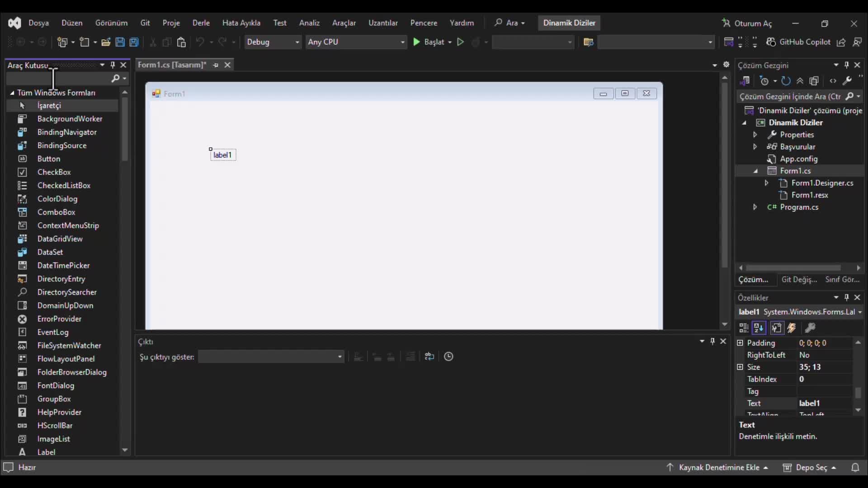
Task: Open the label1 object selector dropdown in Özellikler
Action: tap(860, 312)
